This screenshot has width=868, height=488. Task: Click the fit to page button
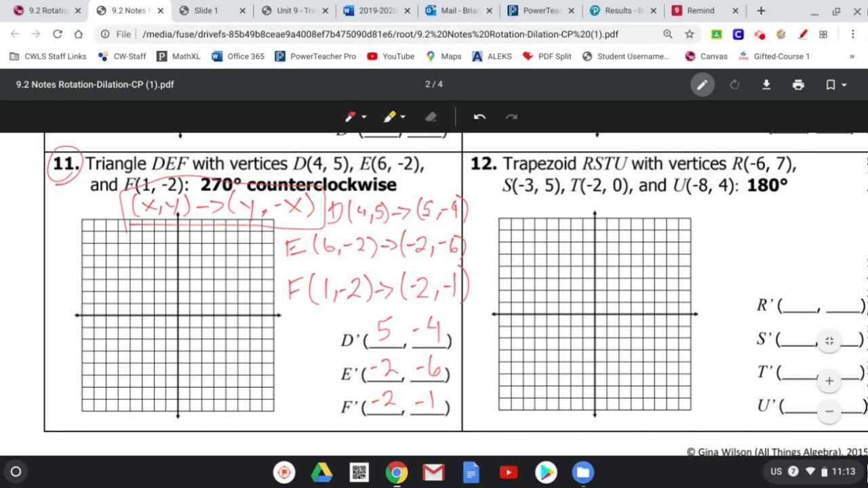click(829, 341)
